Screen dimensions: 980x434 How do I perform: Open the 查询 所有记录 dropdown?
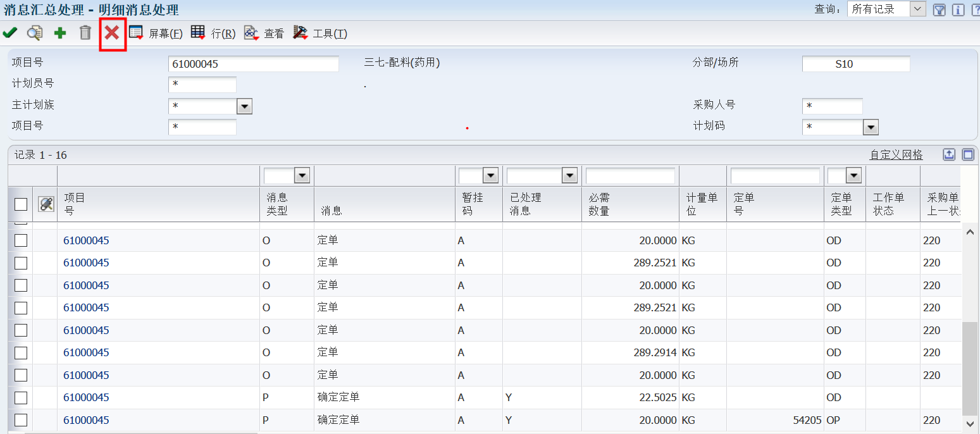coord(917,9)
